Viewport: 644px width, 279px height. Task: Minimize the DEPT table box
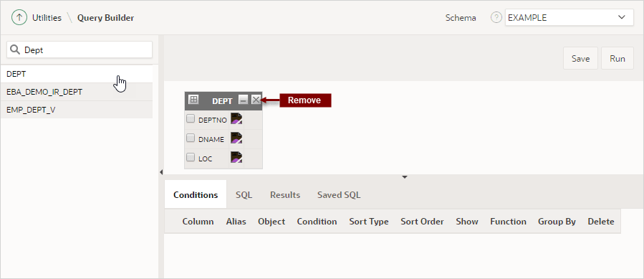pyautogui.click(x=244, y=100)
